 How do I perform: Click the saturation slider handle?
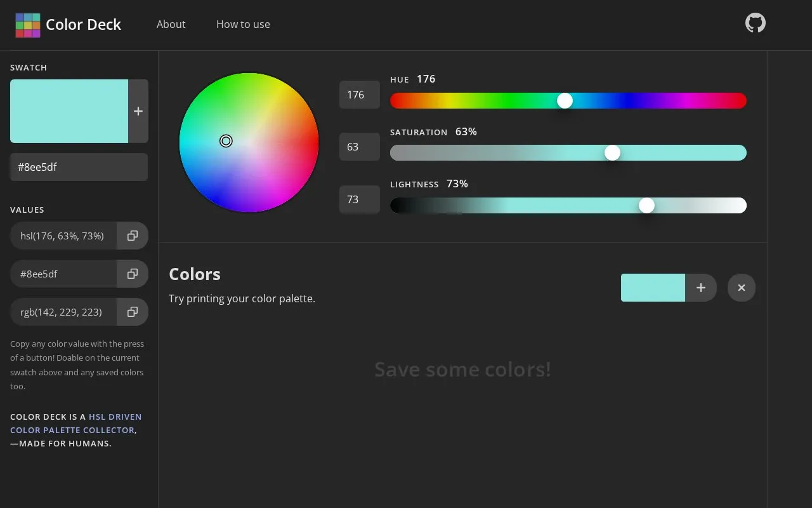coord(612,152)
